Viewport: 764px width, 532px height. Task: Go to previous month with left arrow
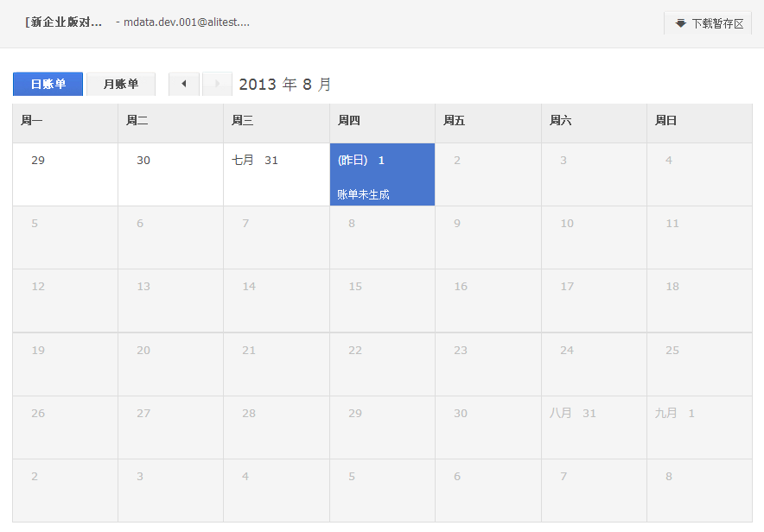click(x=184, y=84)
